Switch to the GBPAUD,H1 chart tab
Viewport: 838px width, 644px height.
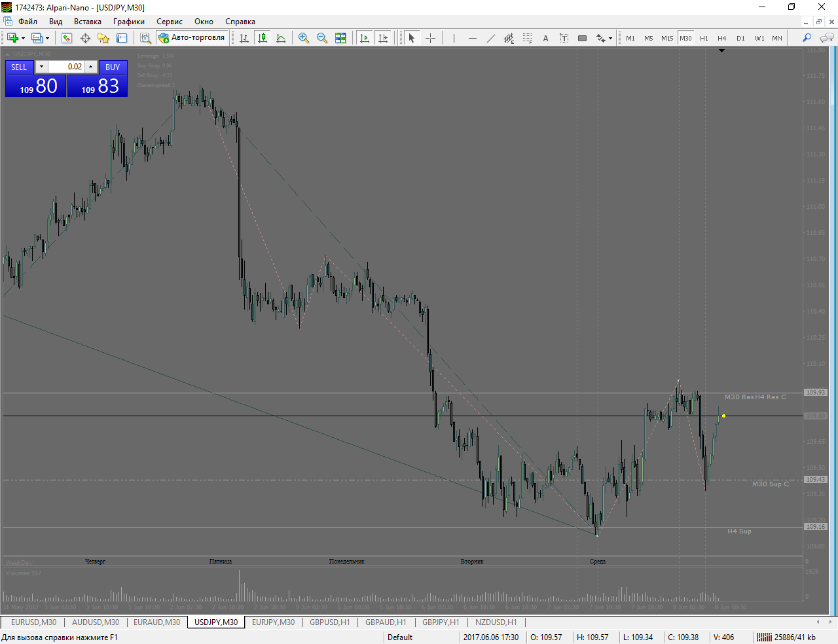(x=386, y=622)
